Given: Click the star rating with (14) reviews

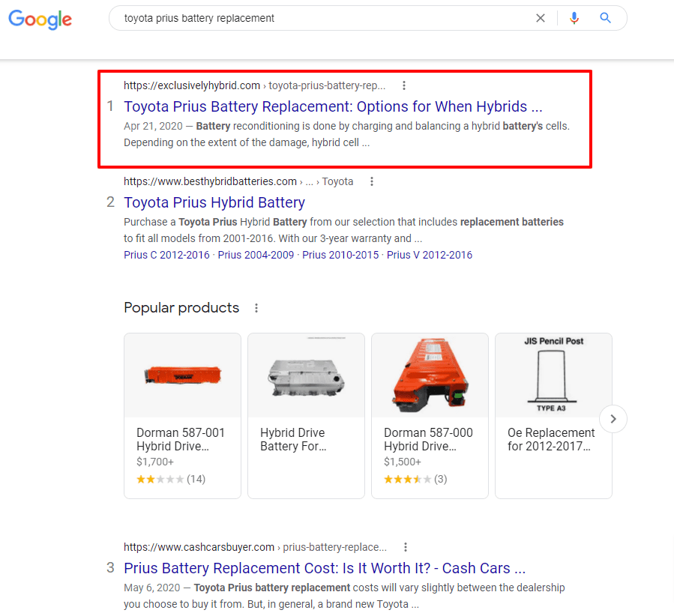Looking at the screenshot, I should 171,479.
